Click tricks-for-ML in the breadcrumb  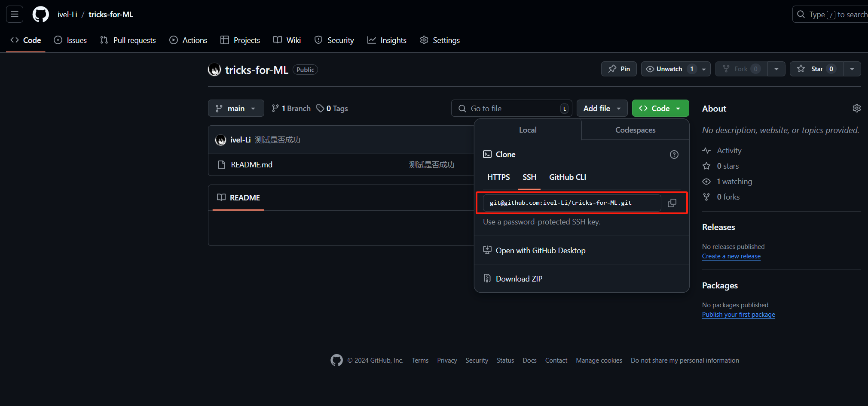(x=111, y=14)
